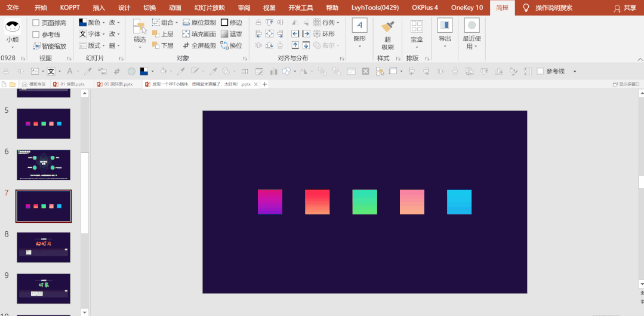Enable the 页面撑高 checkbox
Viewport: 644px width, 316px height.
[36, 23]
